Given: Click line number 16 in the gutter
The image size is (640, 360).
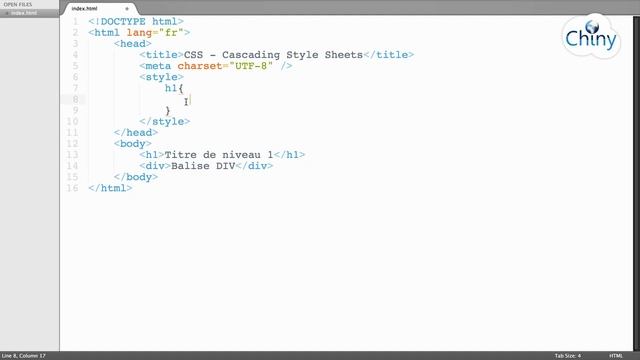Looking at the screenshot, I should (x=72, y=188).
